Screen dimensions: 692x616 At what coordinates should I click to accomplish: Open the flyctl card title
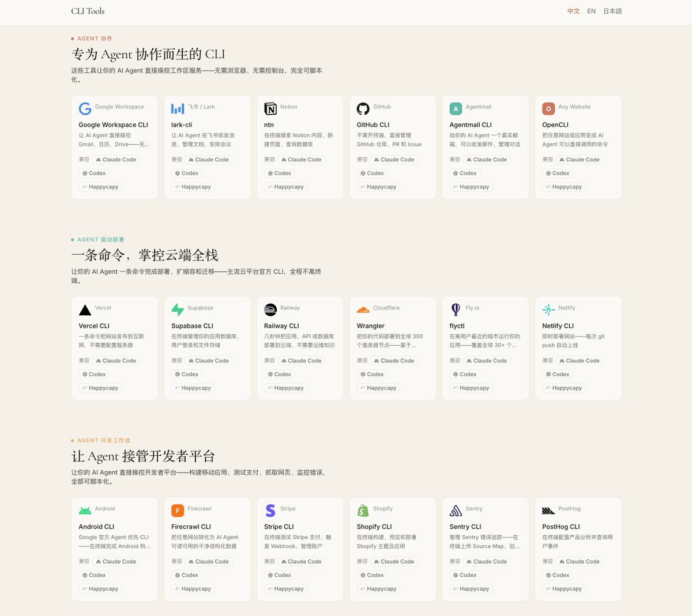pyautogui.click(x=457, y=326)
